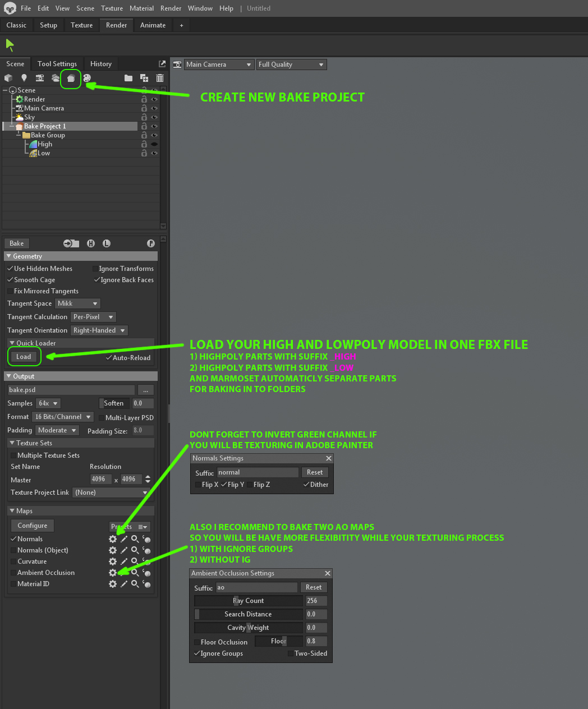Click magnifier icon on Material ID row
The width and height of the screenshot is (588, 709).
pos(135,584)
